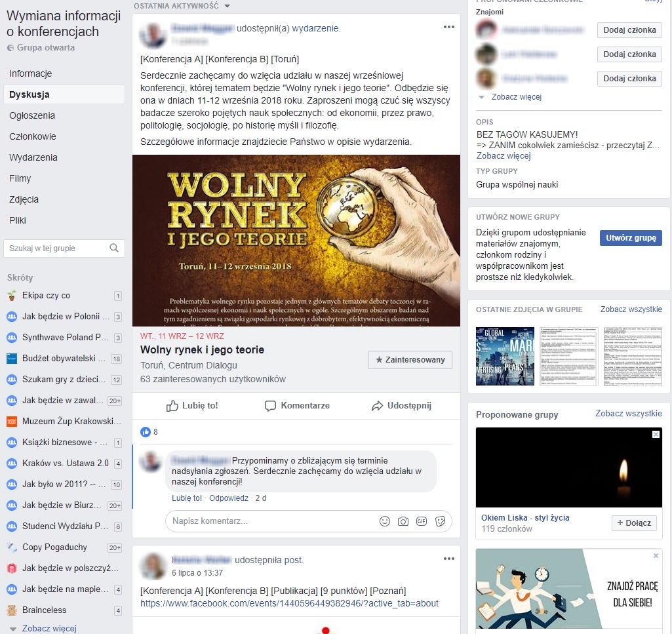Close the Okiem Liska group suggestion
Viewport: 672px width, 634px height.
pyautogui.click(x=656, y=435)
